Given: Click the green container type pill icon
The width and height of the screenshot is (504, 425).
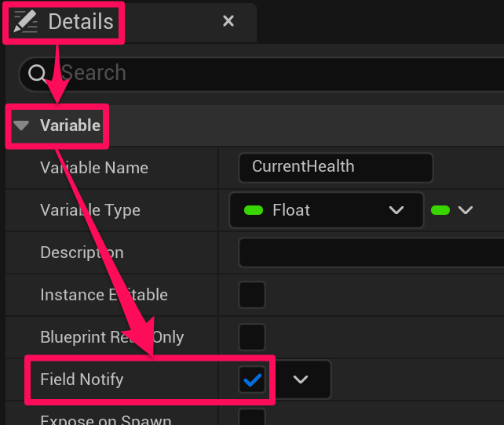Looking at the screenshot, I should (440, 210).
